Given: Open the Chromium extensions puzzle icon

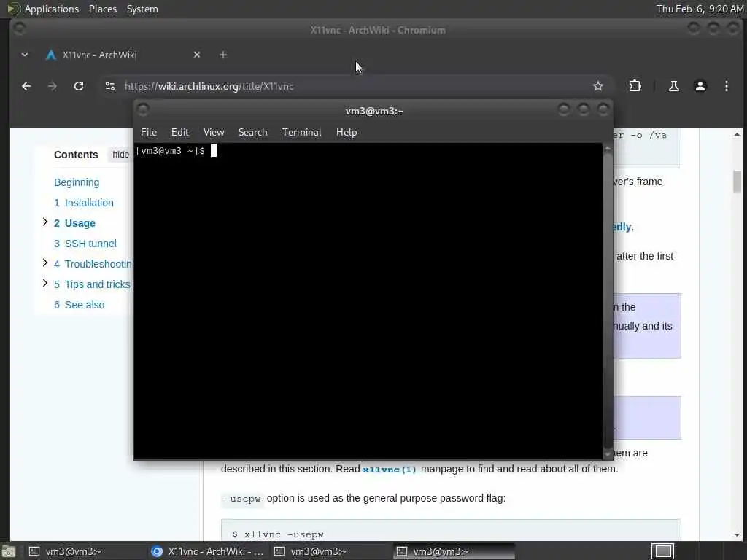Looking at the screenshot, I should (x=635, y=86).
